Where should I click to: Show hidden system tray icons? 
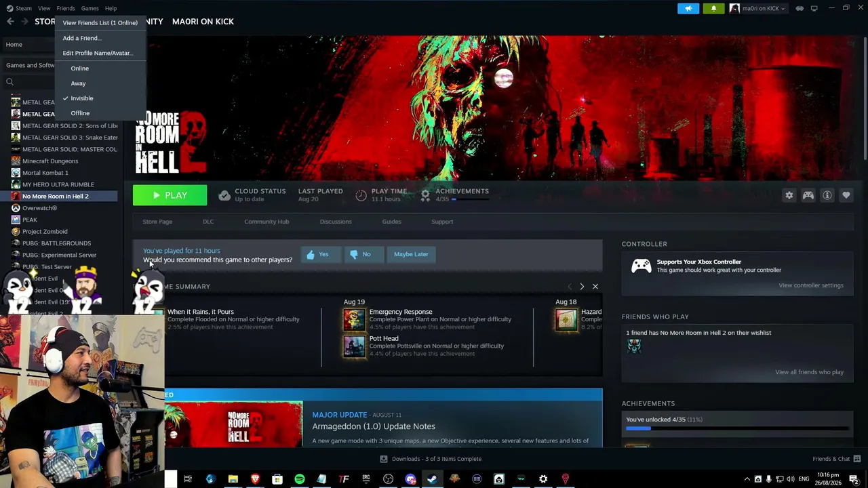coord(747,479)
